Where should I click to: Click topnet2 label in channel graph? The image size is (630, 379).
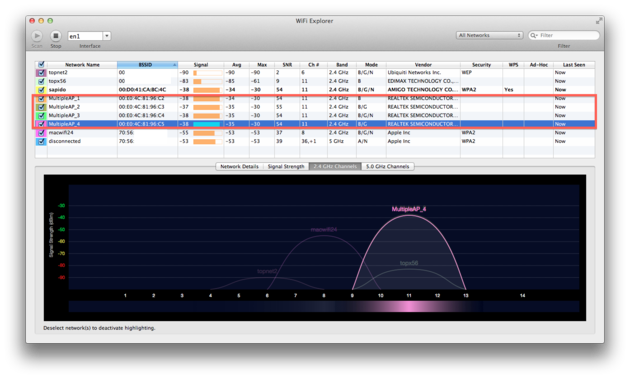click(x=267, y=271)
